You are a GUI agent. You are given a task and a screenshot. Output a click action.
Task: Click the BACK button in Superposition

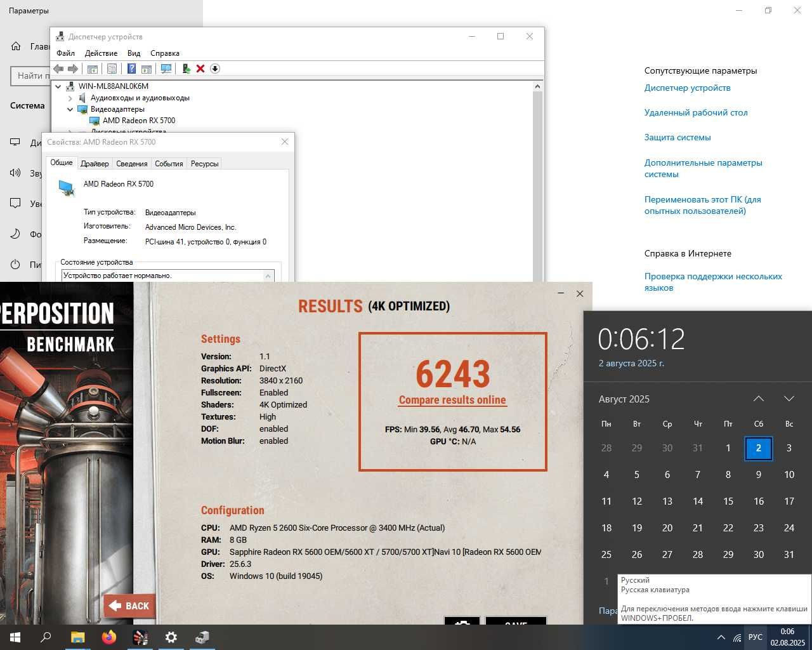pyautogui.click(x=129, y=606)
